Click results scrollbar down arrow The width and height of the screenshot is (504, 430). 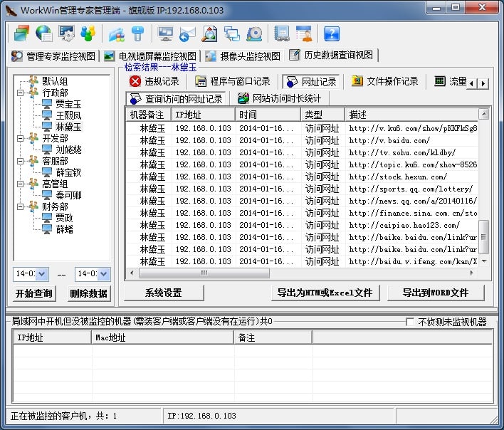tap(483, 261)
